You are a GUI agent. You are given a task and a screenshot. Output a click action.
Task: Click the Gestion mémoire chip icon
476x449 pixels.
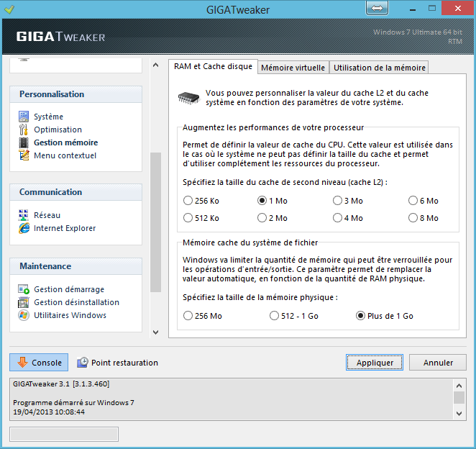pos(24,142)
